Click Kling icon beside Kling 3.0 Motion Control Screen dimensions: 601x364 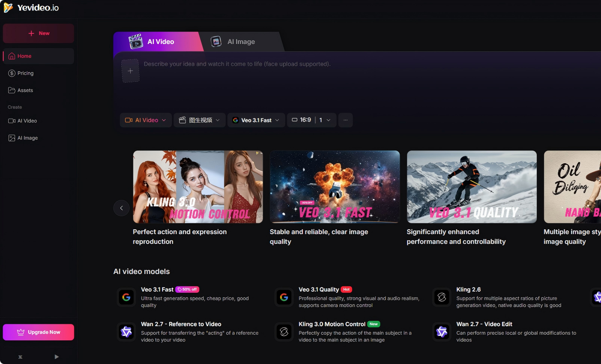pos(284,332)
